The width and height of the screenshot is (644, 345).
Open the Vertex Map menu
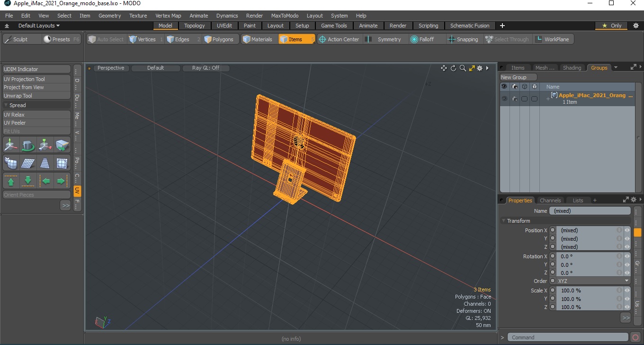pos(168,16)
